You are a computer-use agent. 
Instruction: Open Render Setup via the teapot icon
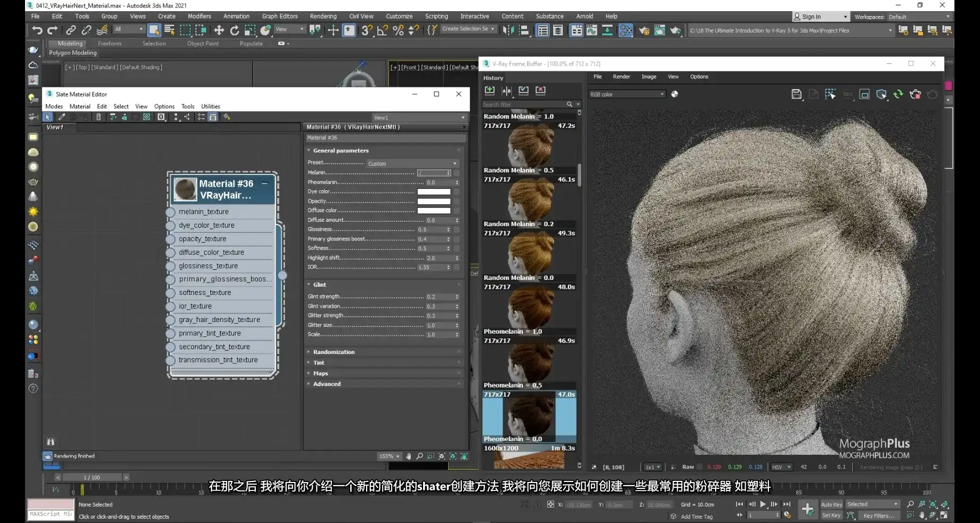644,30
